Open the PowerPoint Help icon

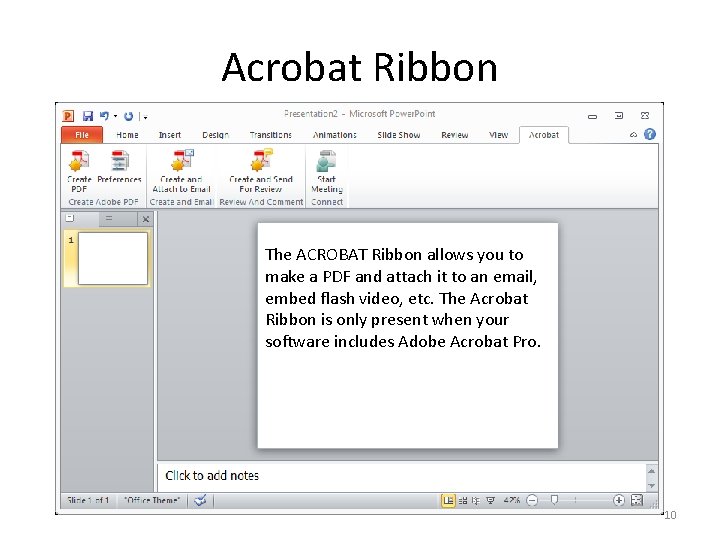point(650,134)
